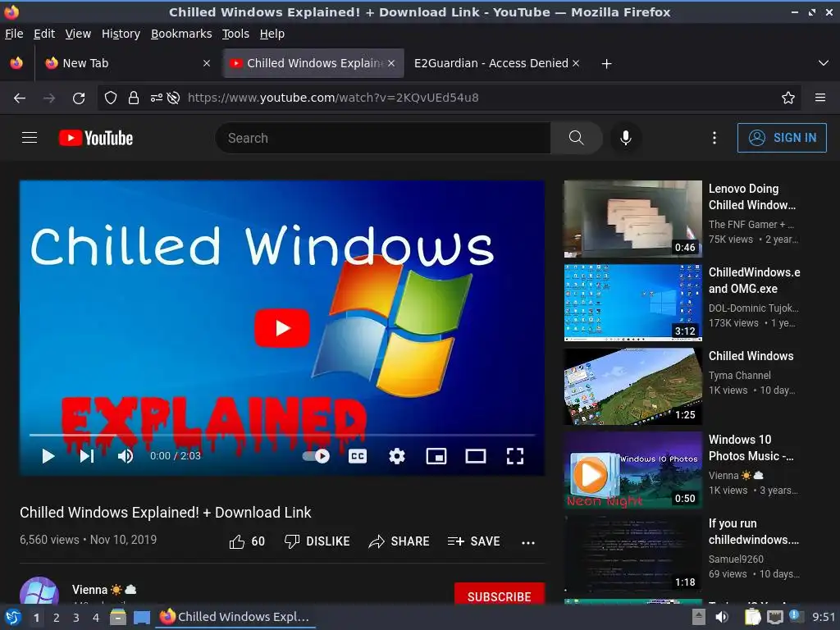This screenshot has width=840, height=630.
Task: Click the autoplay blocked icon
Action: [173, 98]
